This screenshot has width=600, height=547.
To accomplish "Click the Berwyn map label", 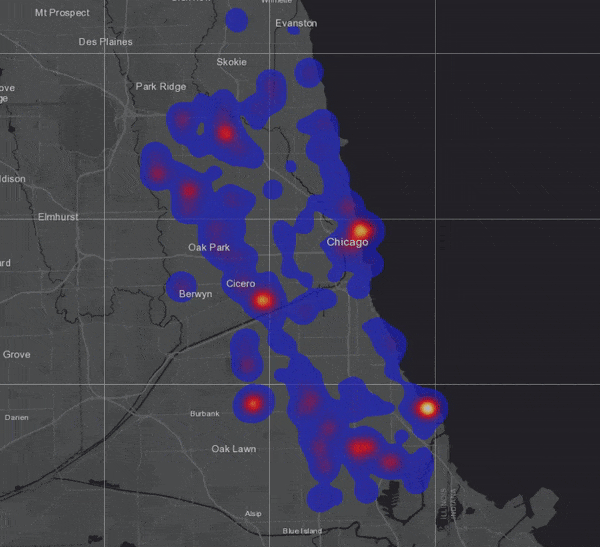I will coord(196,294).
